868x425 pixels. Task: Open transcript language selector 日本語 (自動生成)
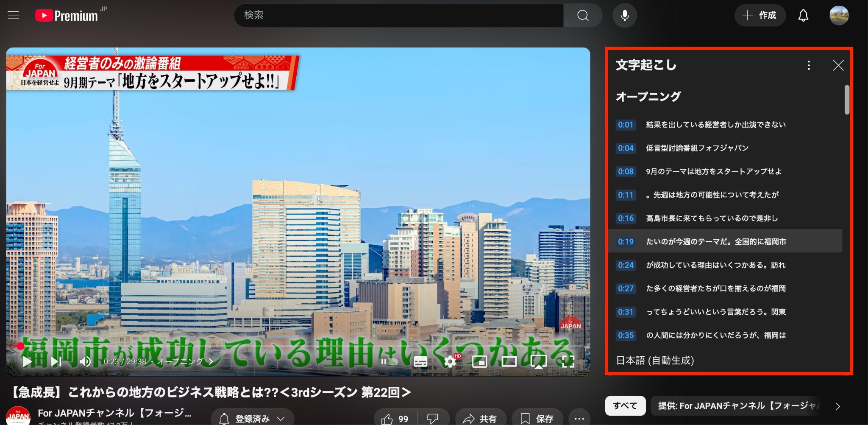click(x=655, y=361)
